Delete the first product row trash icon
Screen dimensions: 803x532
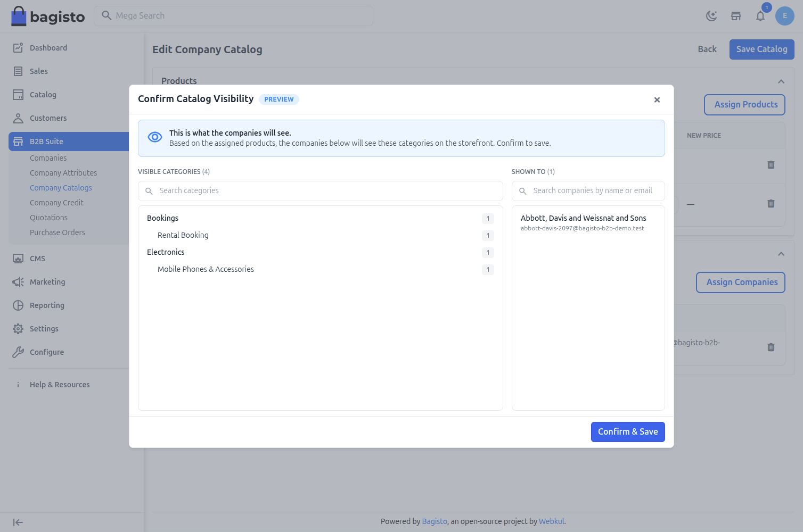click(771, 165)
